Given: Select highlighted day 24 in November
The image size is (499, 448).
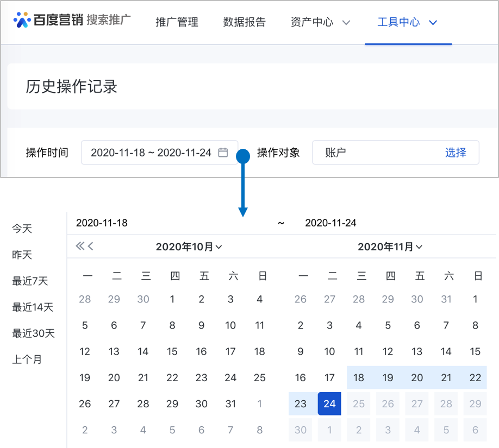Looking at the screenshot, I should pos(329,404).
